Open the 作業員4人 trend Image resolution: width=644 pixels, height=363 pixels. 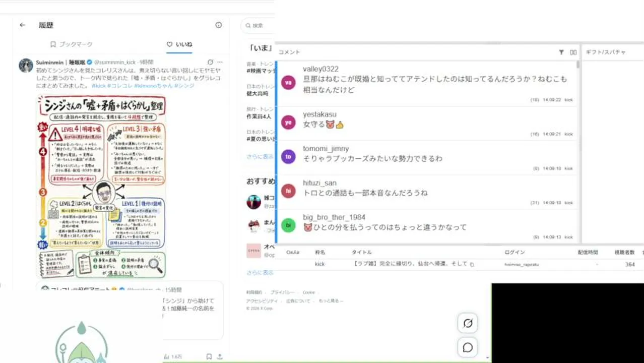259,116
